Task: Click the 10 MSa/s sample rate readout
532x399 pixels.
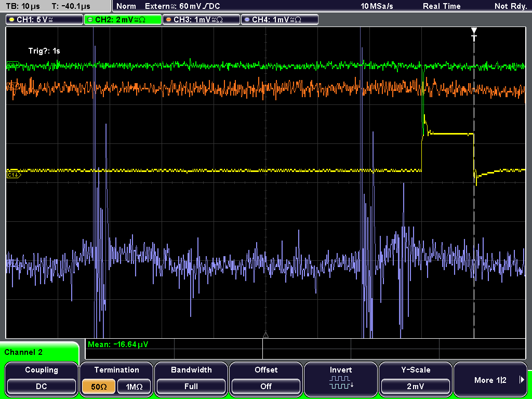Action: tap(377, 6)
